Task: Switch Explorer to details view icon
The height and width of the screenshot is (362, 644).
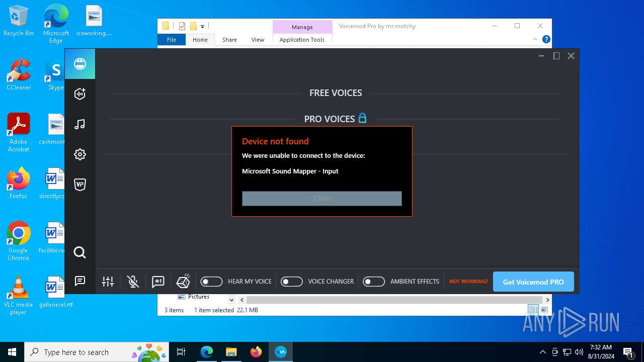Action: coord(533,310)
